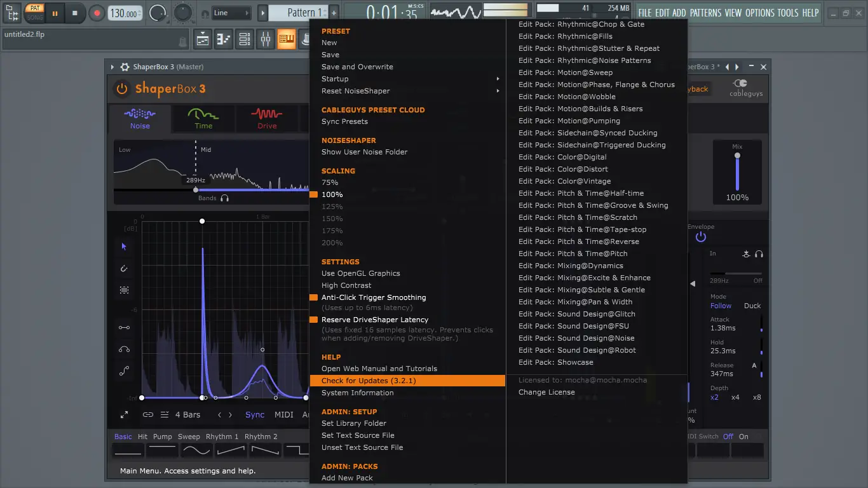Go to previous wave with left chevron

coord(220,415)
